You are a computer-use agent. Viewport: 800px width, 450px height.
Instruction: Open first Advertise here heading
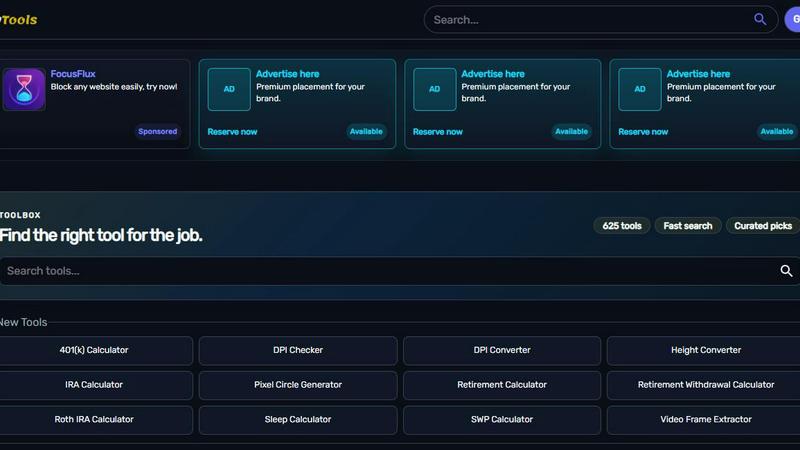coord(288,74)
